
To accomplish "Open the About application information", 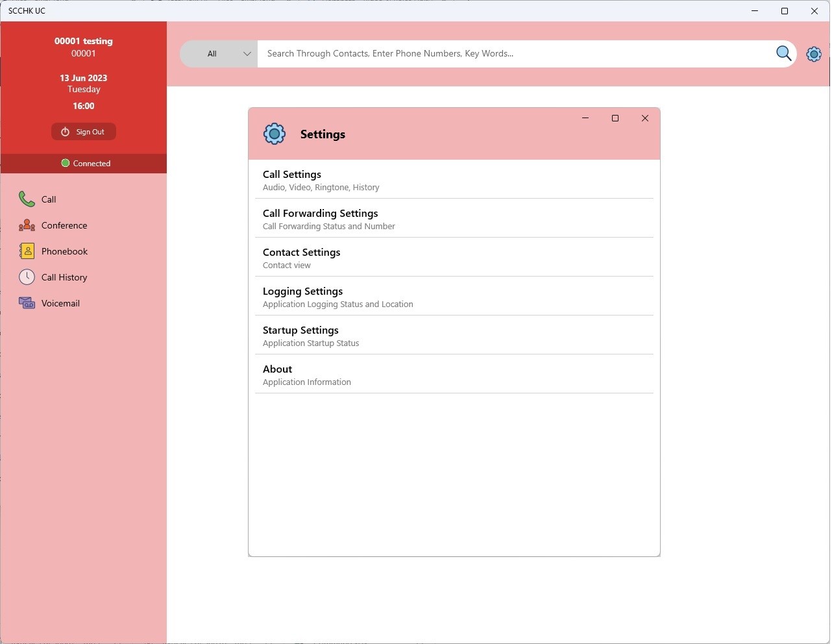I will click(x=454, y=375).
